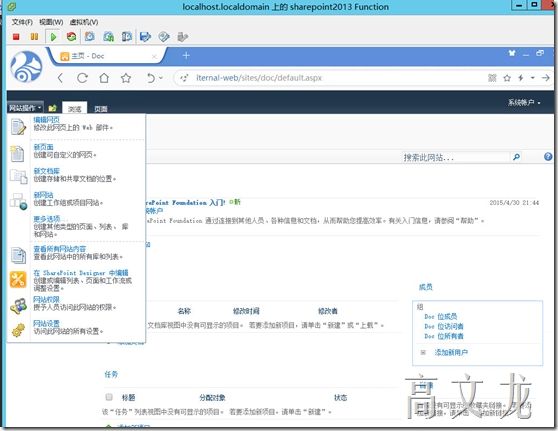Viewport: 558px width, 431px height.
Task: Sort by 状态 column header
Action: pyautogui.click(x=340, y=398)
